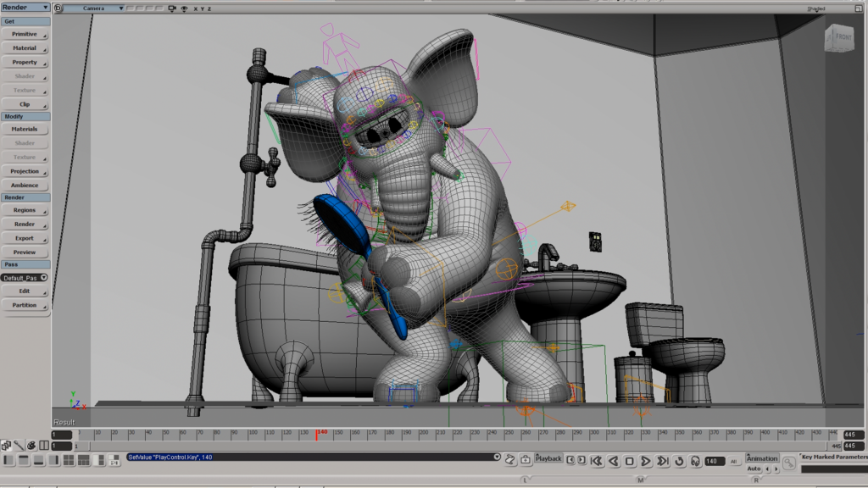
Task: Click the eye visibility icon in viewport header
Action: coord(184,8)
